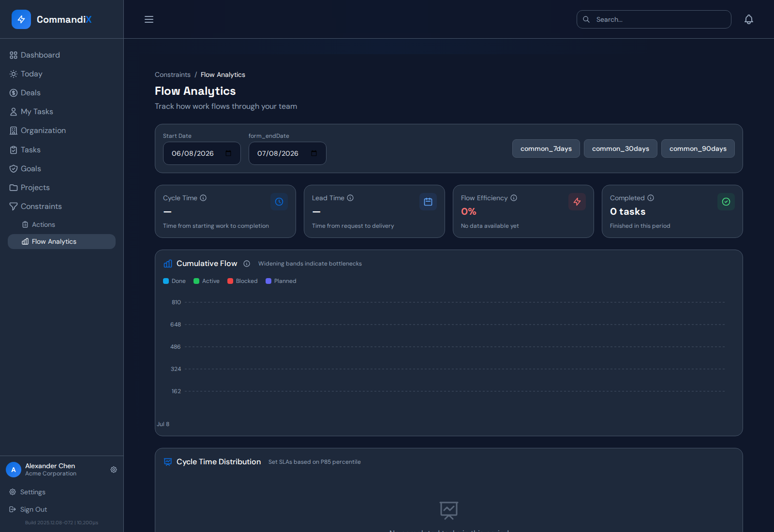Open the Start Date calendar picker
This screenshot has height=532, width=774.
click(x=228, y=153)
